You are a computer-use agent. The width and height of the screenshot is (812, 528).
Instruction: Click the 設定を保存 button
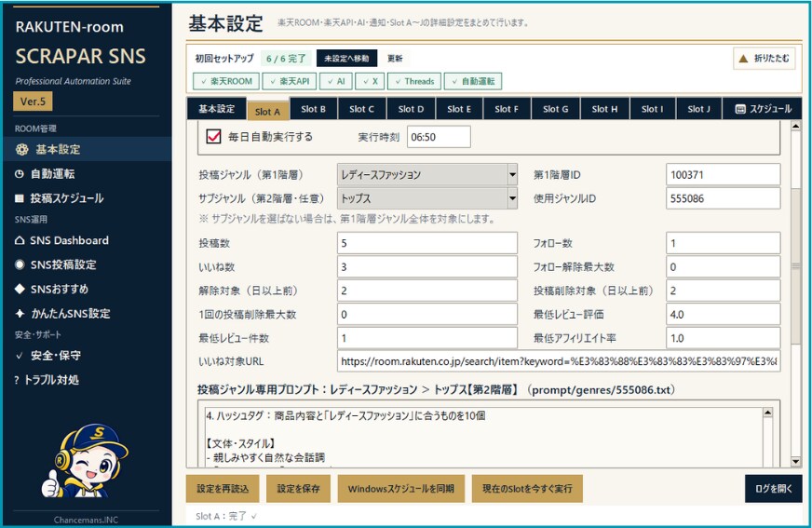[298, 489]
